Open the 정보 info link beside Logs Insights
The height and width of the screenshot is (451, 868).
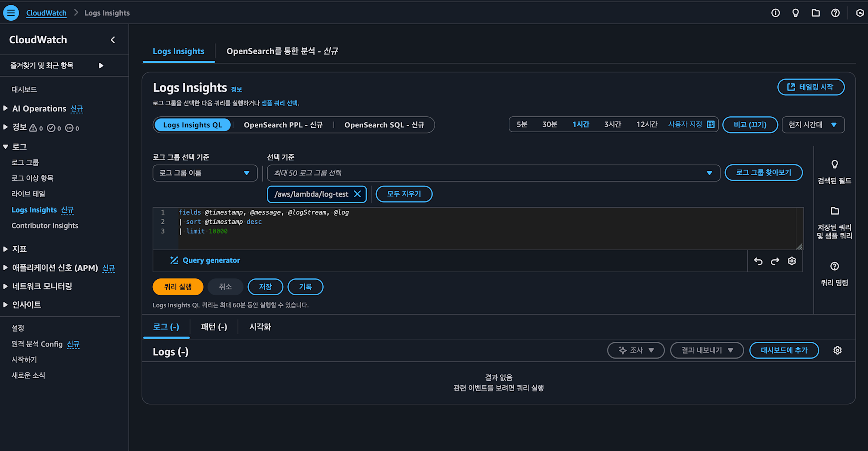pyautogui.click(x=237, y=89)
